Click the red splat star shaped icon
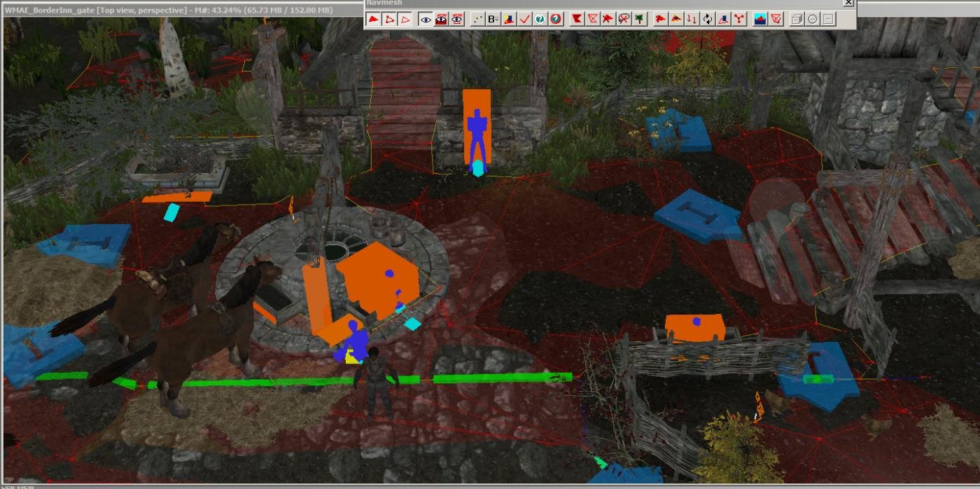 608,20
